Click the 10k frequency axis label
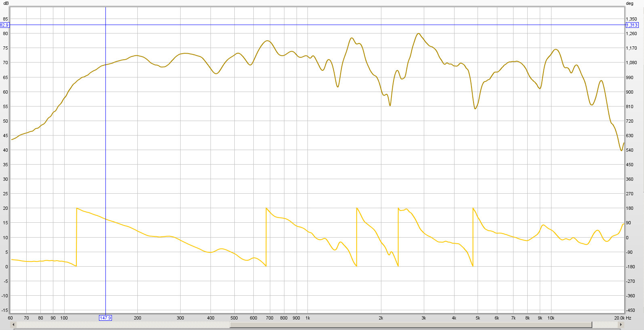Viewport: 644px width, 330px height. (551, 318)
